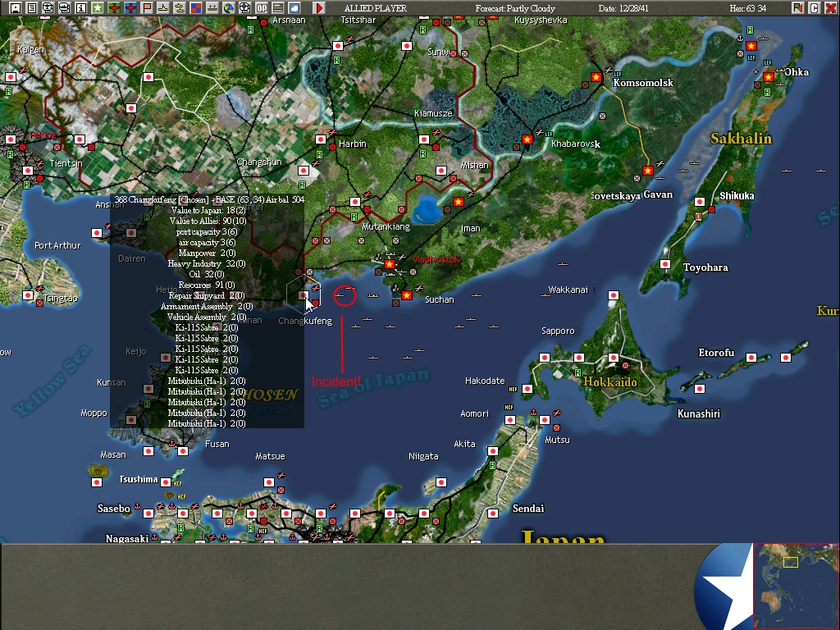The height and width of the screenshot is (630, 840).
Task: Select the Komsomolsk Soviet star base
Action: (596, 77)
